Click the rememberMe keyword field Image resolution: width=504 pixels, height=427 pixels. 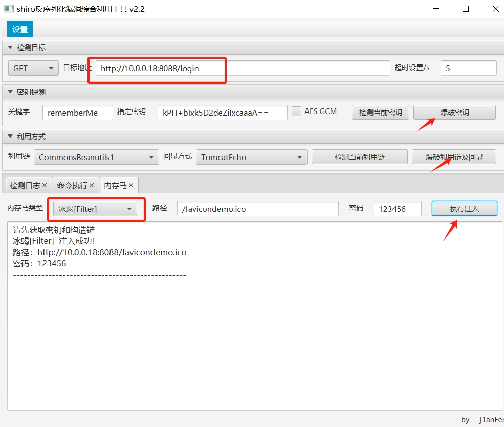point(77,113)
